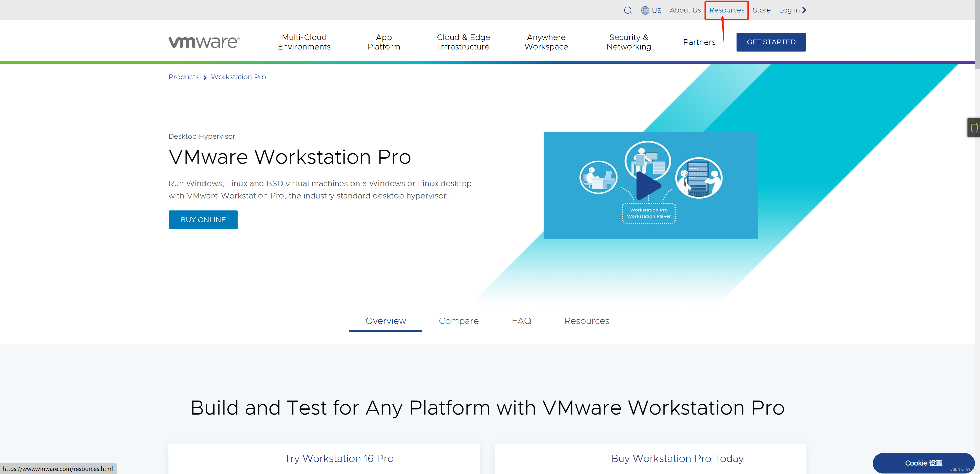Click Buy Workstation Pro Today heading
The width and height of the screenshot is (980, 474).
pyautogui.click(x=677, y=458)
